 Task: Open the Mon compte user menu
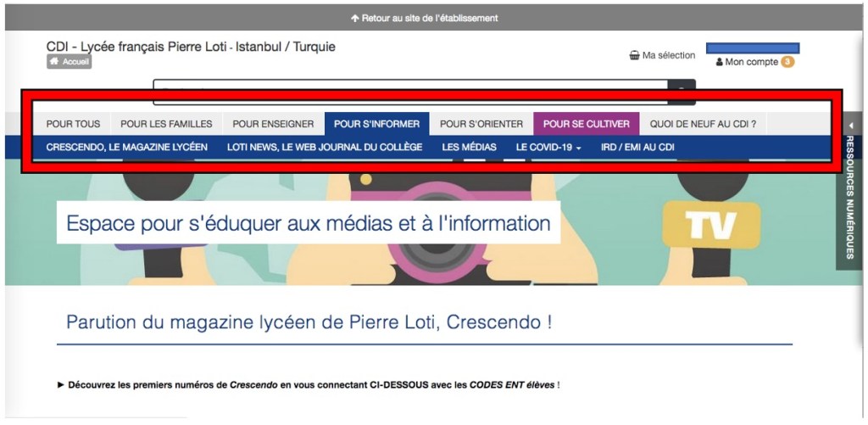click(x=746, y=62)
